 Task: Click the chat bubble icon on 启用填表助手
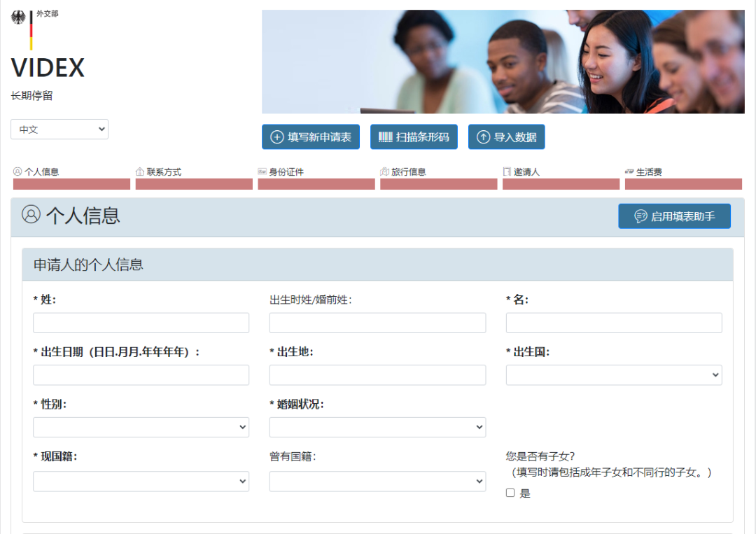pos(640,216)
